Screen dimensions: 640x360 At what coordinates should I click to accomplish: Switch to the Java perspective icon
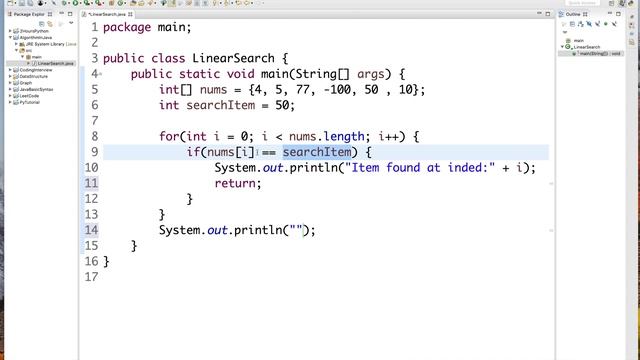(622, 3)
